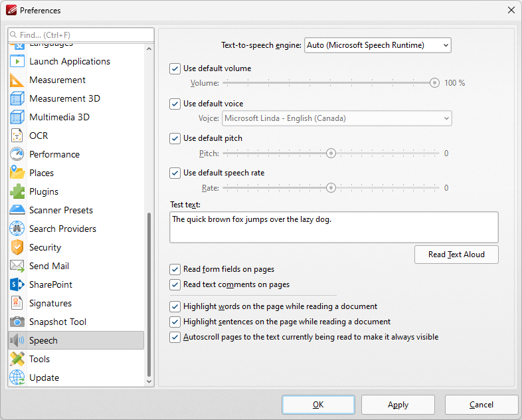522x420 pixels.
Task: Select the Performance category label
Action: point(54,154)
